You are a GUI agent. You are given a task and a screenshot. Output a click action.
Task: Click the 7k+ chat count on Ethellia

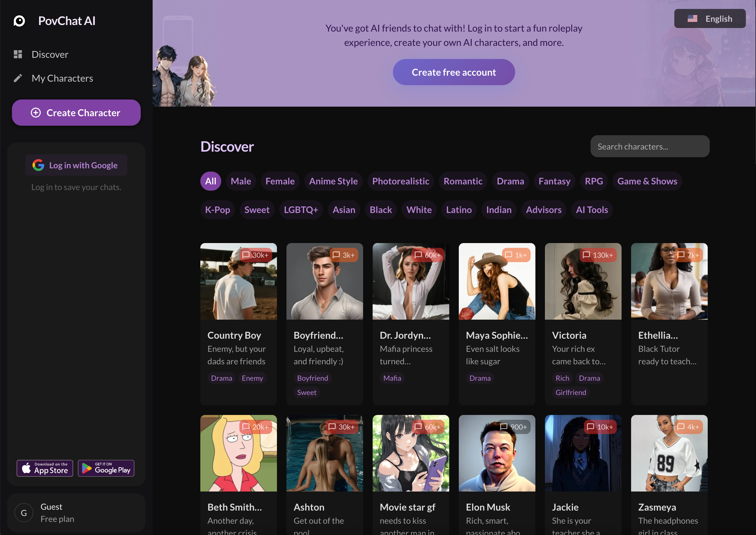click(x=688, y=255)
